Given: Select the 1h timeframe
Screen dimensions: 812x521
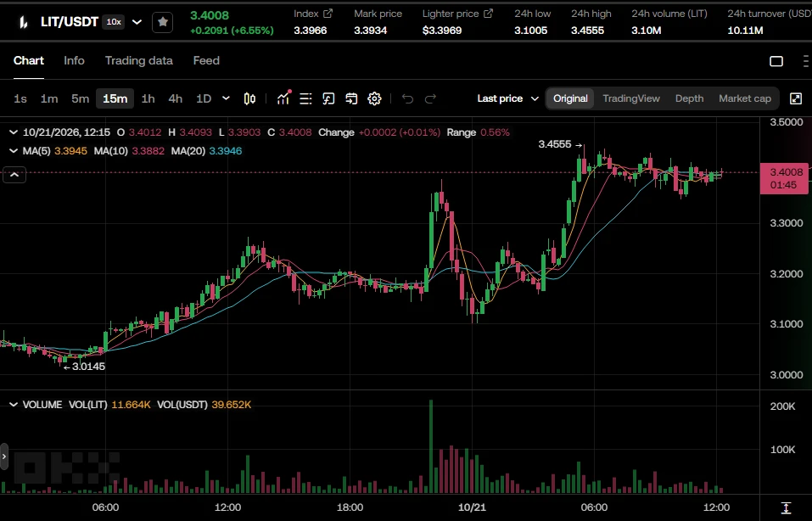Looking at the screenshot, I should point(148,98).
